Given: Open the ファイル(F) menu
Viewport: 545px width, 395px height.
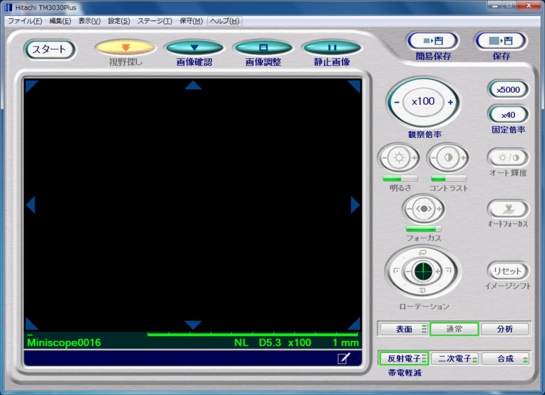Looking at the screenshot, I should 25,21.
